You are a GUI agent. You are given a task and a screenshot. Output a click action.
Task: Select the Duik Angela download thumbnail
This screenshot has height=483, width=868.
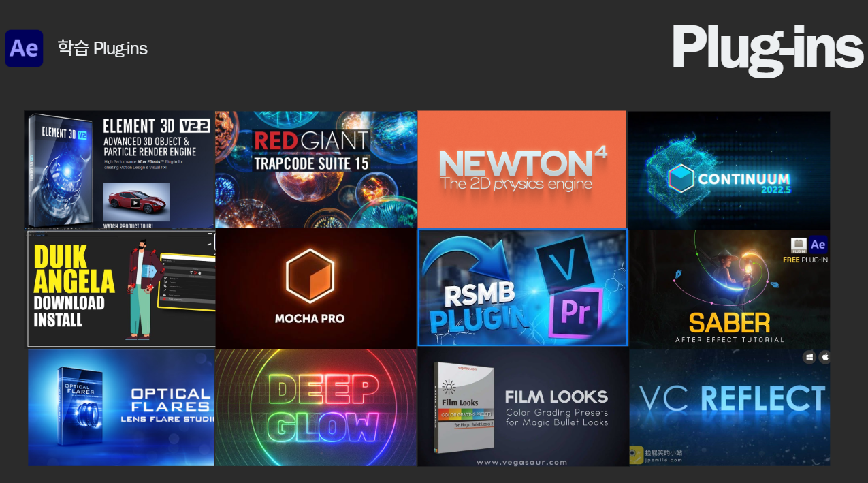(x=121, y=289)
